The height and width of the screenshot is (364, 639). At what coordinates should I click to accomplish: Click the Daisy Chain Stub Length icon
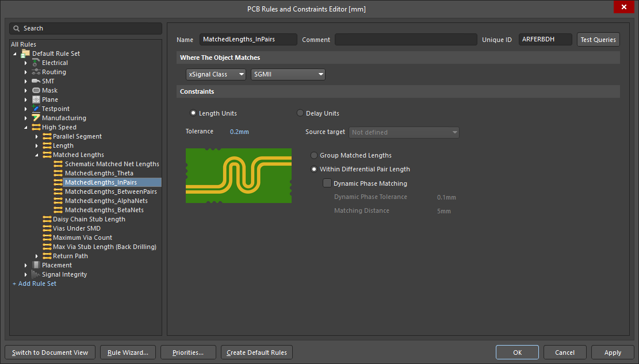47,219
